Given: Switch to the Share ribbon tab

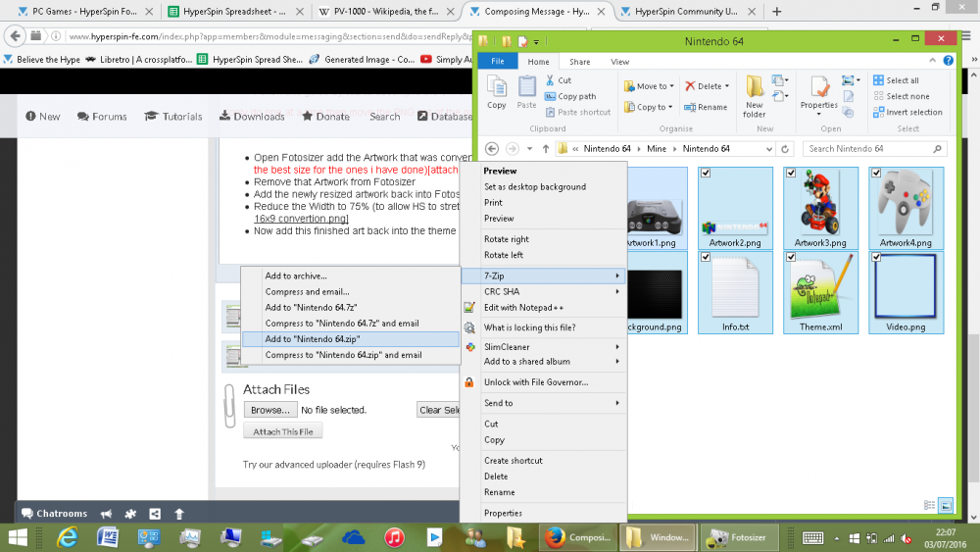Looking at the screenshot, I should pyautogui.click(x=579, y=62).
